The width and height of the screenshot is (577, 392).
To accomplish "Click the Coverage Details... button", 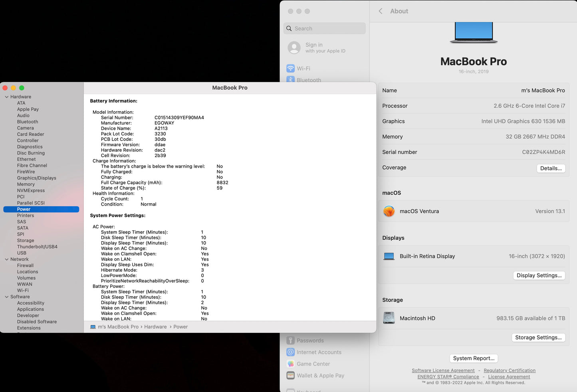I will click(x=551, y=168).
